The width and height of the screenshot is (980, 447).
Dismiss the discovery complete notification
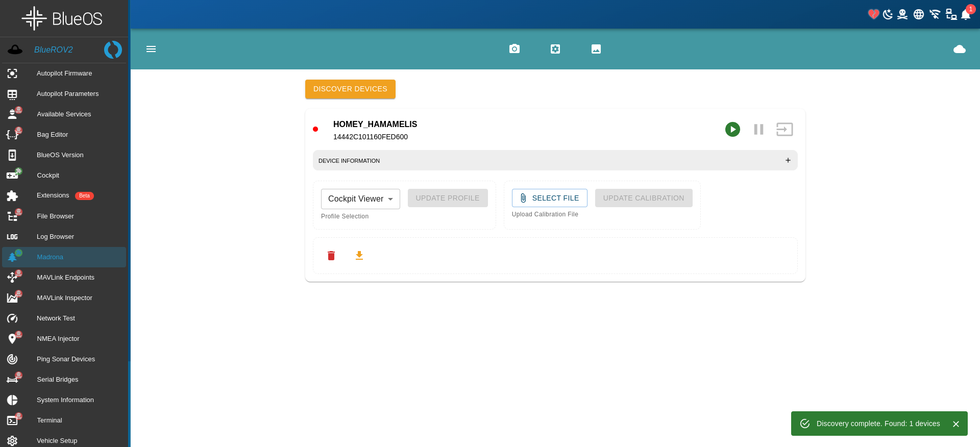956,424
